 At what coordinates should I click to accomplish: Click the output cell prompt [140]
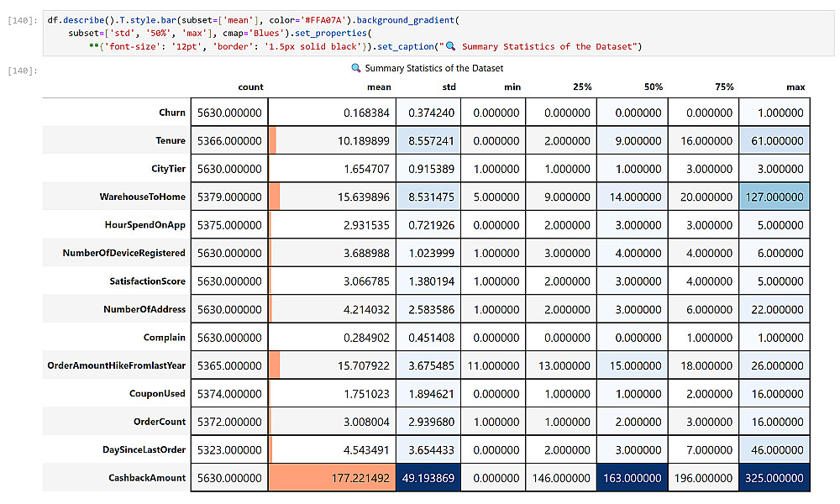point(23,71)
